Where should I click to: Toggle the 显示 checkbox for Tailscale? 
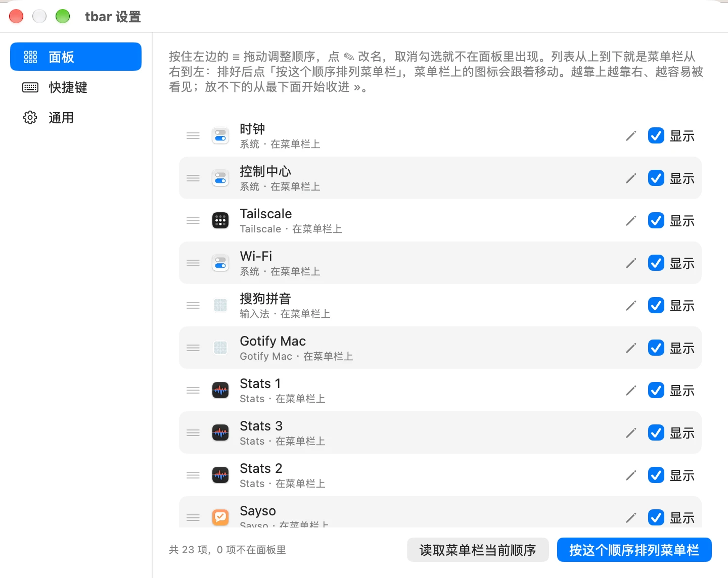(656, 221)
